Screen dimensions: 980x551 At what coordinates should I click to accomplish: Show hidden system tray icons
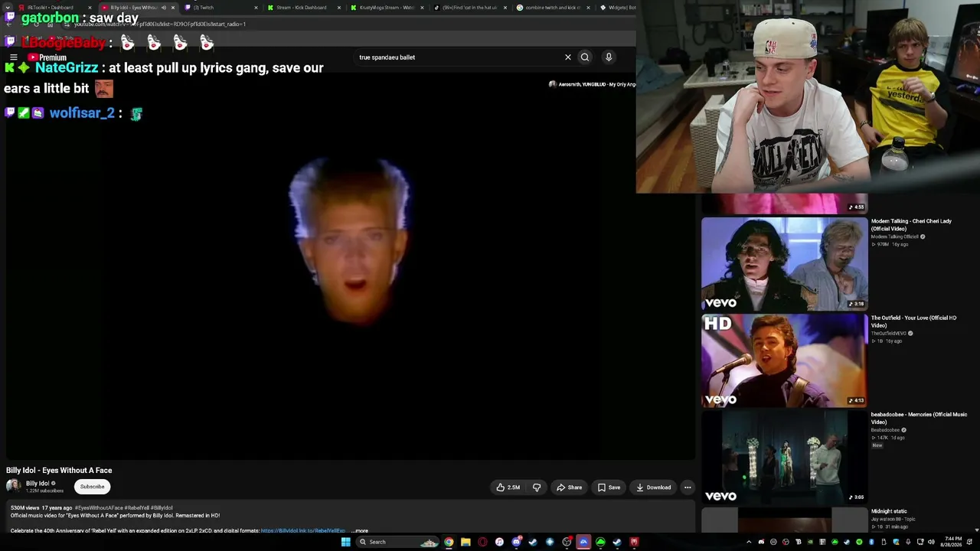(749, 542)
